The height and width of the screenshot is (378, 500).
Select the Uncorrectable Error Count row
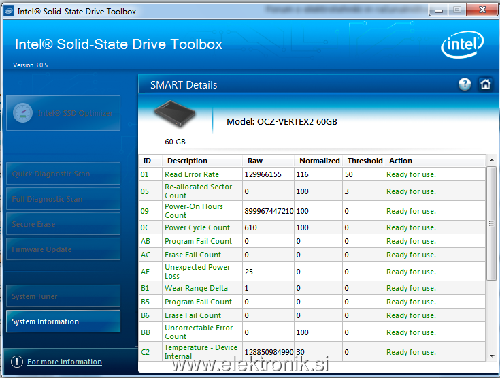pyautogui.click(x=312, y=332)
